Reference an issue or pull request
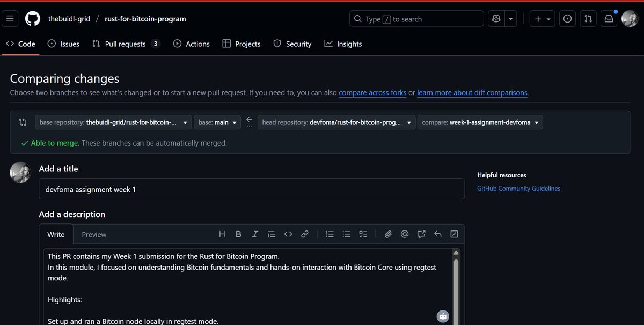The image size is (644, 325). [421, 234]
